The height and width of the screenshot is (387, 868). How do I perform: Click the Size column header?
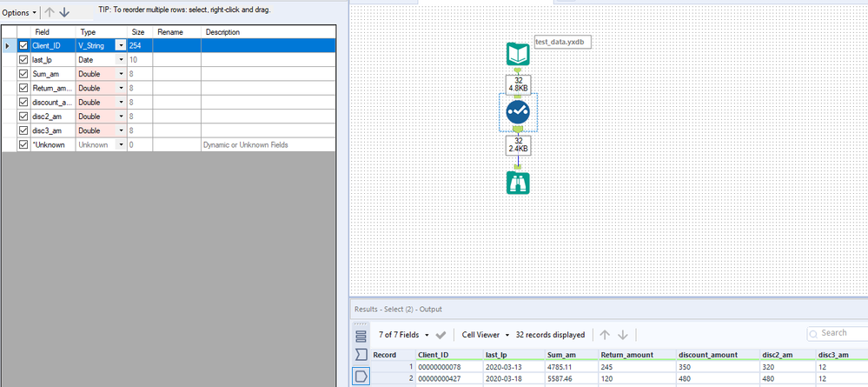pyautogui.click(x=140, y=32)
